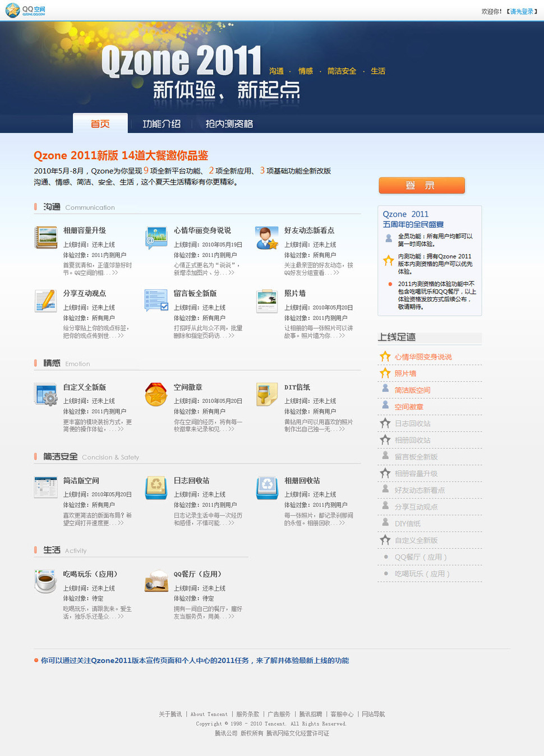This screenshot has width=544, height=756.
Task: Click the grey star beside 日志回收站 in 上线足迹
Action: pyautogui.click(x=385, y=423)
